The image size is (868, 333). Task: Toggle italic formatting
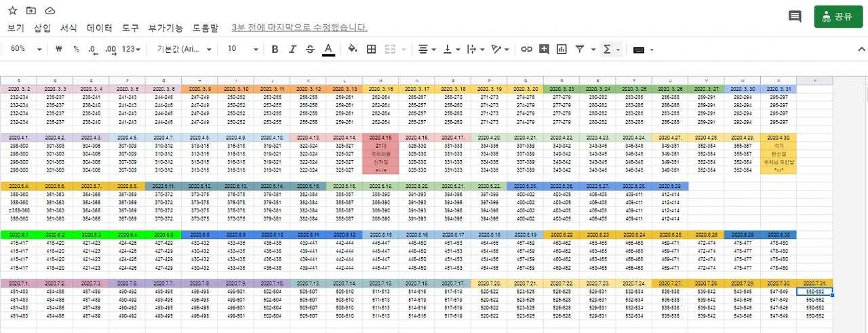coord(292,49)
